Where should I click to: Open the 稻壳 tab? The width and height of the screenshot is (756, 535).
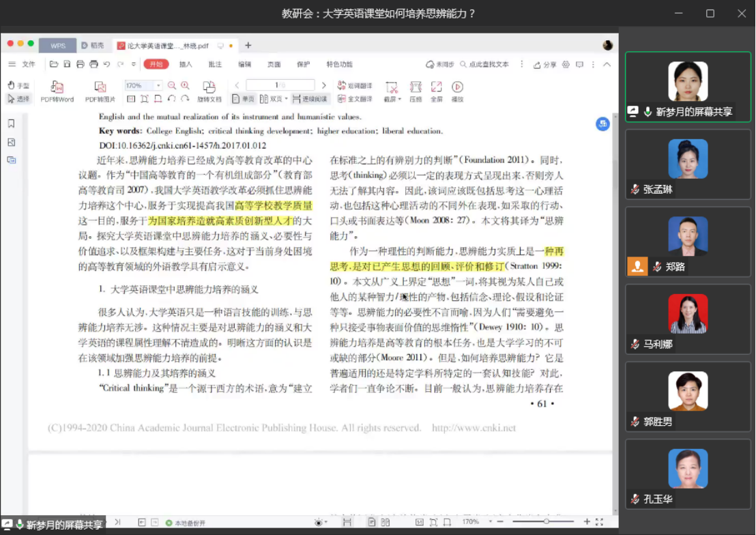click(93, 45)
